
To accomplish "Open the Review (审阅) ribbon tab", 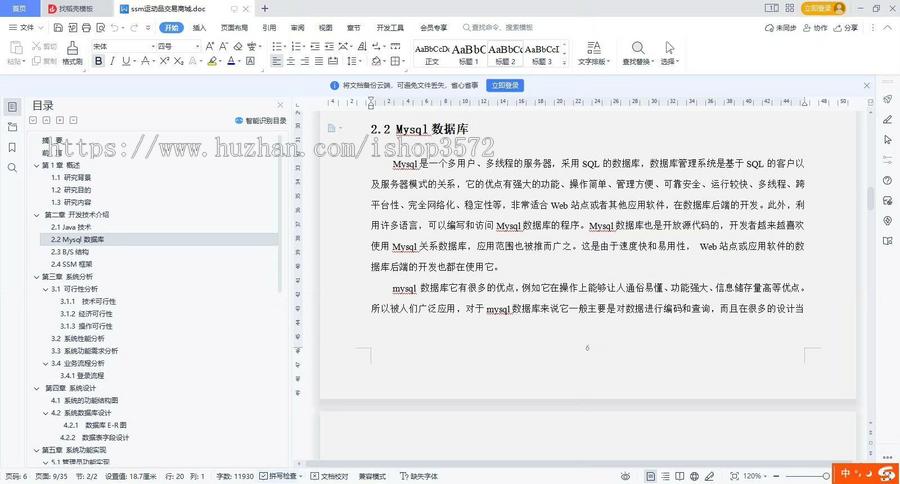I will pos(297,28).
